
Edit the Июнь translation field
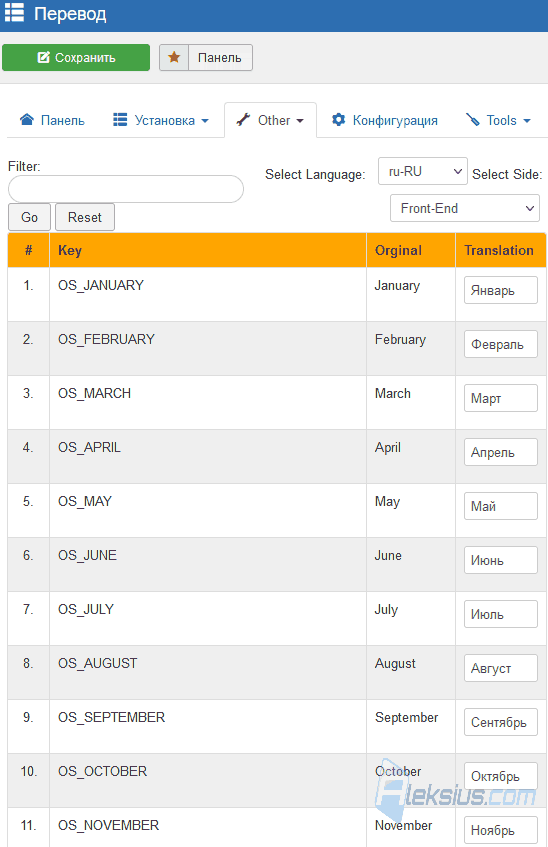click(501, 560)
